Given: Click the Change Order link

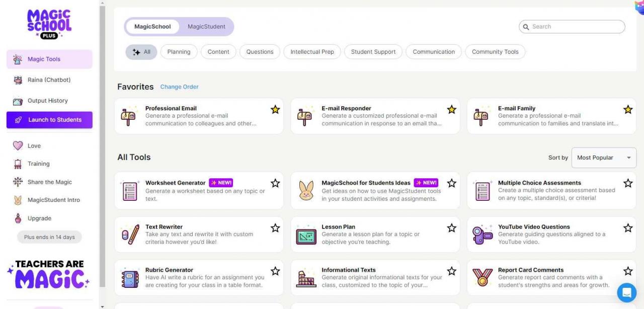Looking at the screenshot, I should pos(179,87).
